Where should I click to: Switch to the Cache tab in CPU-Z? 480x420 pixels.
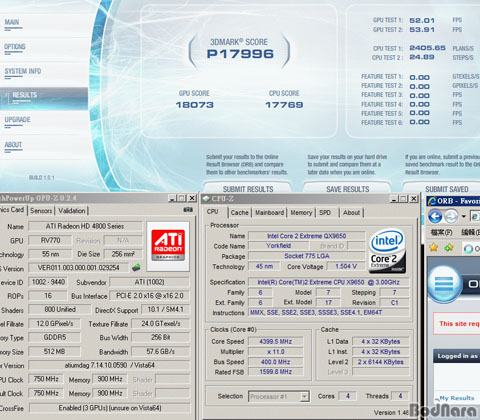(x=239, y=213)
